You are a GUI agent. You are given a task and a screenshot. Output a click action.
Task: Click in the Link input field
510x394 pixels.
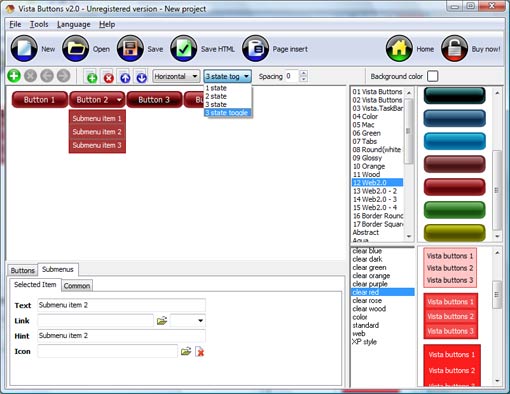pos(95,321)
